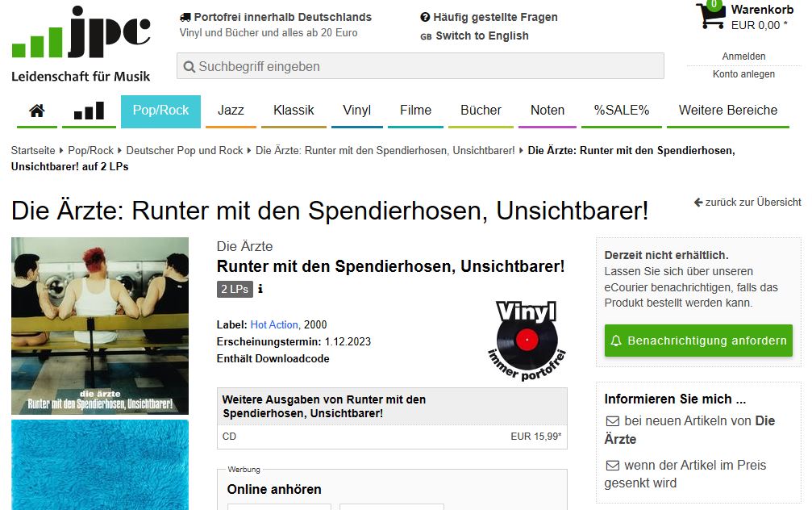This screenshot has height=510, width=812.
Task: Open Portofrei innerhalb Deutschlands info
Action: [283, 17]
